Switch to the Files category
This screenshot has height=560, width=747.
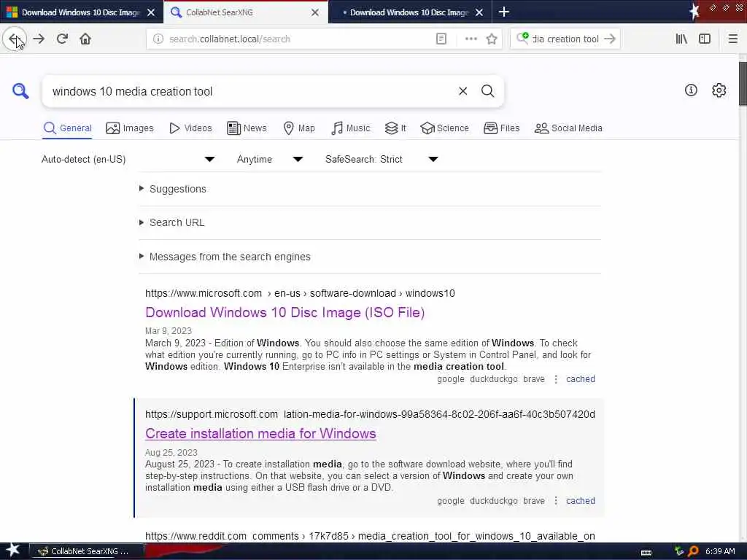(x=502, y=128)
